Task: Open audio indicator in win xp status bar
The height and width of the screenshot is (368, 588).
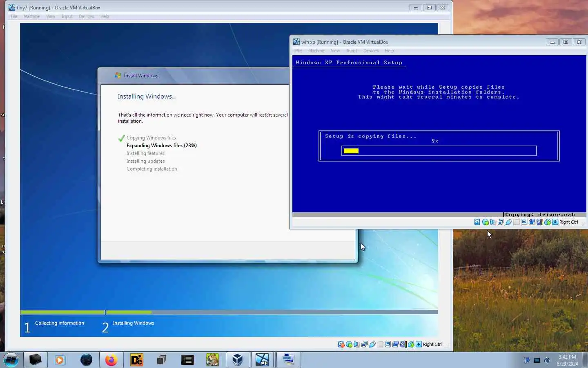Action: (493, 222)
